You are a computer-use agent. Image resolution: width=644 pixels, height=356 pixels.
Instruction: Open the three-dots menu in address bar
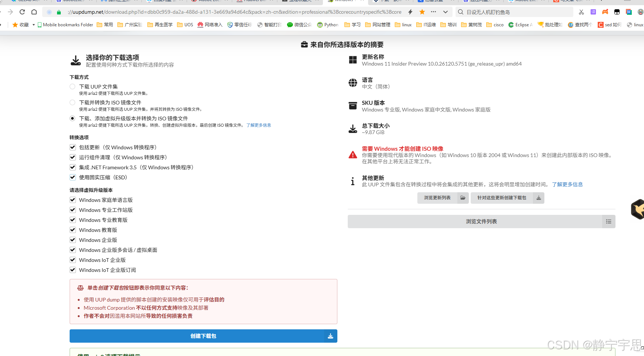tap(434, 12)
